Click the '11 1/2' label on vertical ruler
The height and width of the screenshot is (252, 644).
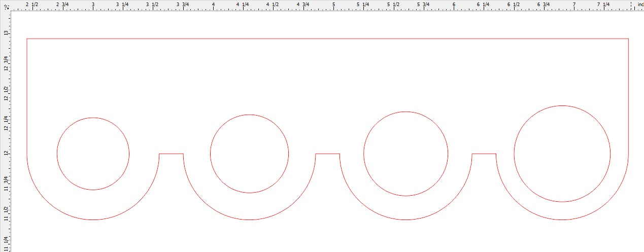pyautogui.click(x=6, y=213)
